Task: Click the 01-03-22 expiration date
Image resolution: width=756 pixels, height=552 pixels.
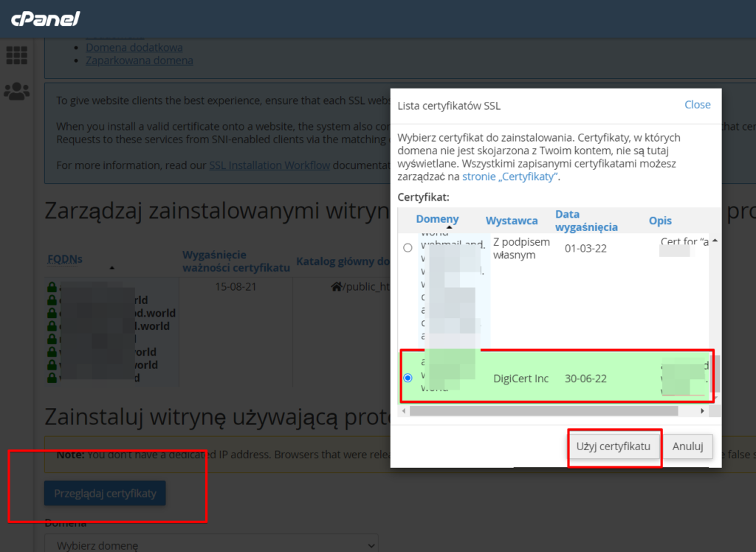Action: (585, 248)
